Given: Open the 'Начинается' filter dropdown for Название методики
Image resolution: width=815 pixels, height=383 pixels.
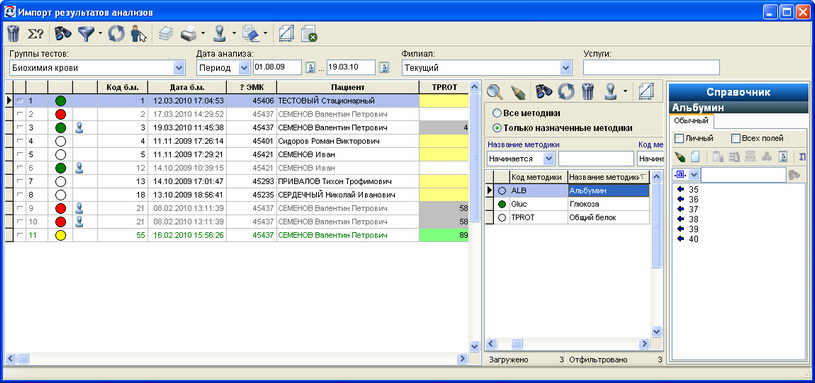Looking at the screenshot, I should coord(549,158).
